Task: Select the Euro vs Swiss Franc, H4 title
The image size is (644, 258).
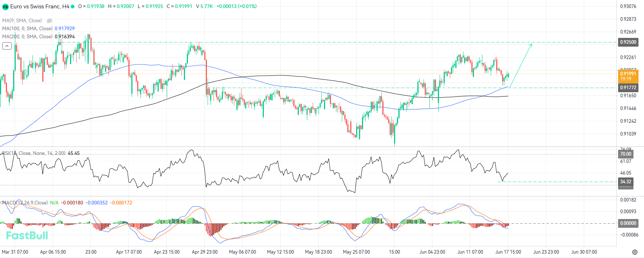Action: [x=40, y=7]
